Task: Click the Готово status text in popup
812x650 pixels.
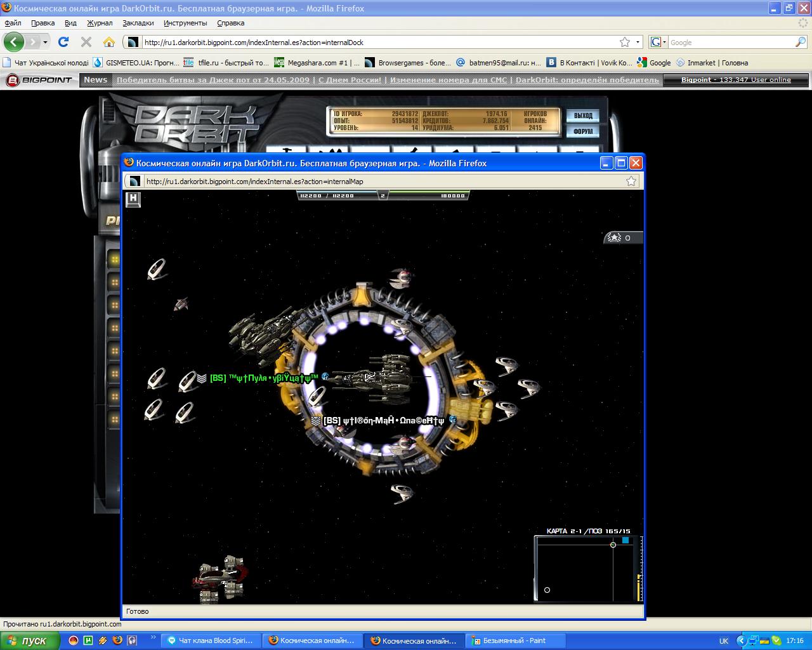Action: tap(138, 611)
